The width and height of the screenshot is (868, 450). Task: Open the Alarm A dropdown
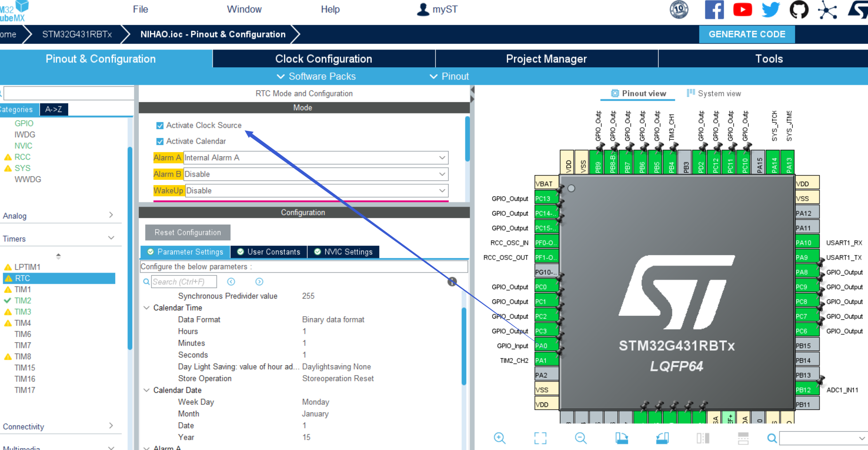point(316,158)
